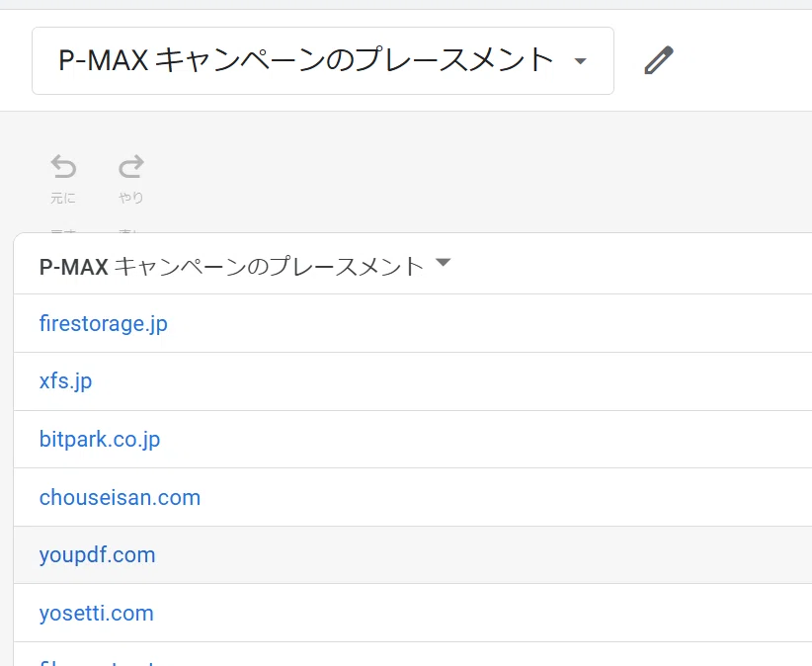Open the P-MAX report name selector box
Screen dimensions: 812x666
(323, 60)
